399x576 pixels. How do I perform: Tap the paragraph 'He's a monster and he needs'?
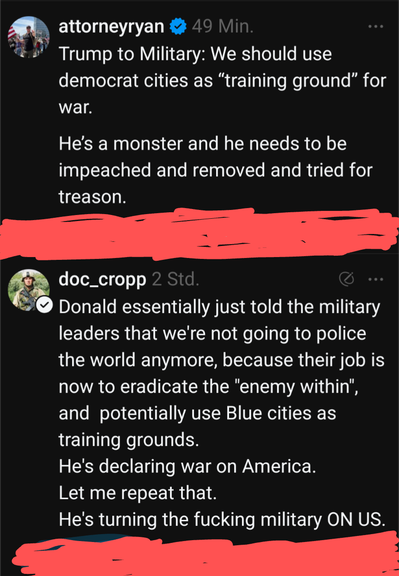(x=216, y=170)
